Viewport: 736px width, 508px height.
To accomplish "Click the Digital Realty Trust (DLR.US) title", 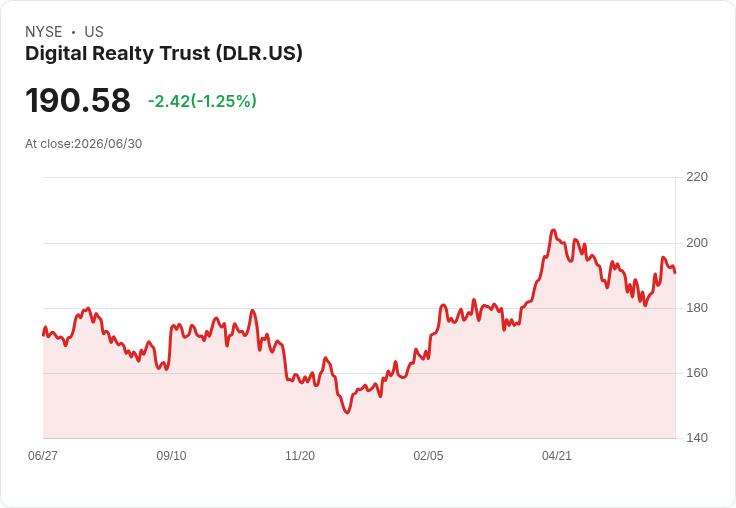I will [x=164, y=54].
